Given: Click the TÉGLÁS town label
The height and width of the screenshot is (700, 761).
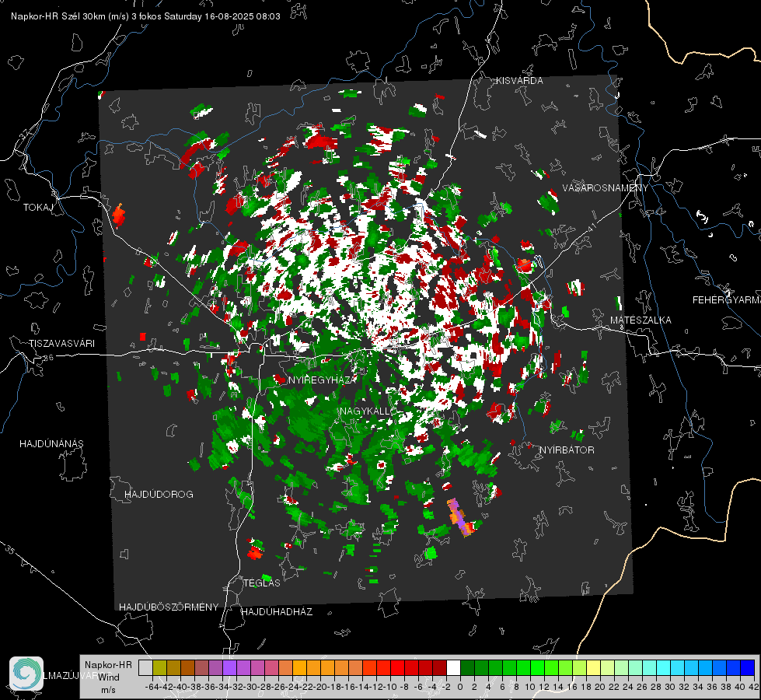Looking at the screenshot, I should [x=262, y=583].
